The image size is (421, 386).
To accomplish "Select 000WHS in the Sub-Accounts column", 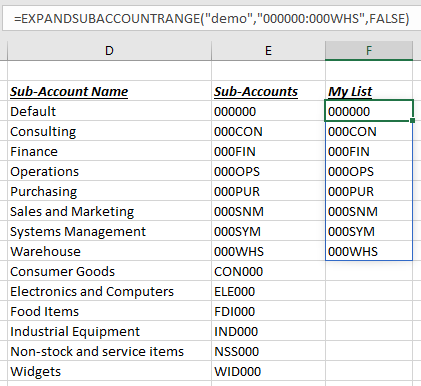I will tap(268, 251).
